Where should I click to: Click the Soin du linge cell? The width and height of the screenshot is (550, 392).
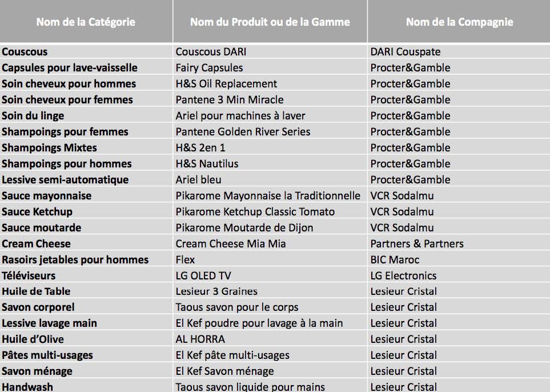[x=86, y=115]
